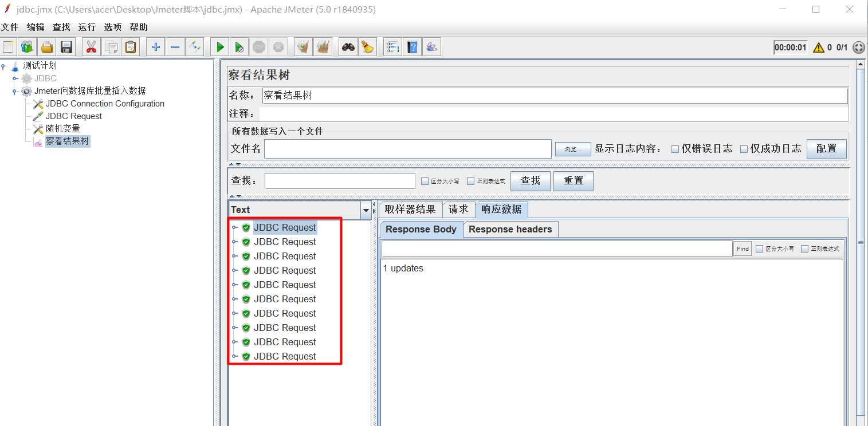Click the text field left of Find
Screen dimensions: 868x426
click(557, 249)
